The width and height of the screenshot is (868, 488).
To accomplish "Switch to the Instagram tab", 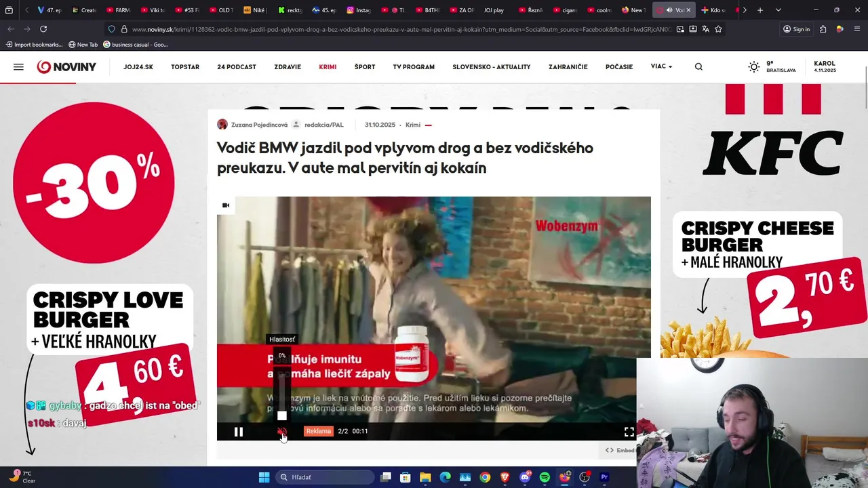I will (x=359, y=10).
